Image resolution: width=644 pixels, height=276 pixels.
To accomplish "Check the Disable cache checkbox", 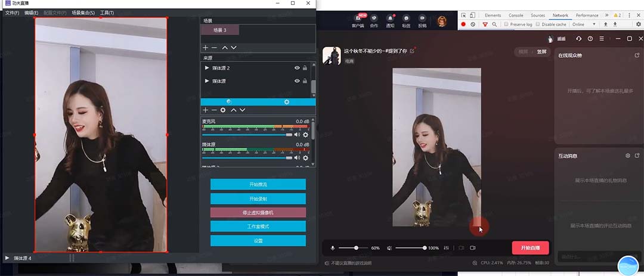I will coord(538,24).
